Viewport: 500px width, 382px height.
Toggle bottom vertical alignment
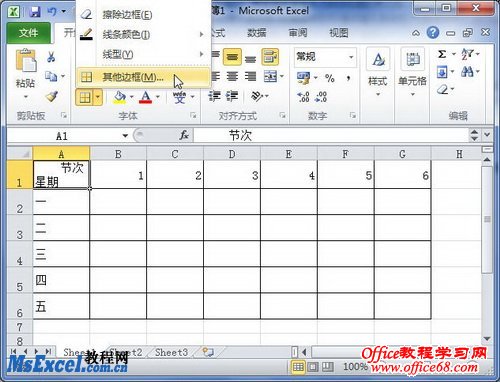pyautogui.click(x=250, y=59)
